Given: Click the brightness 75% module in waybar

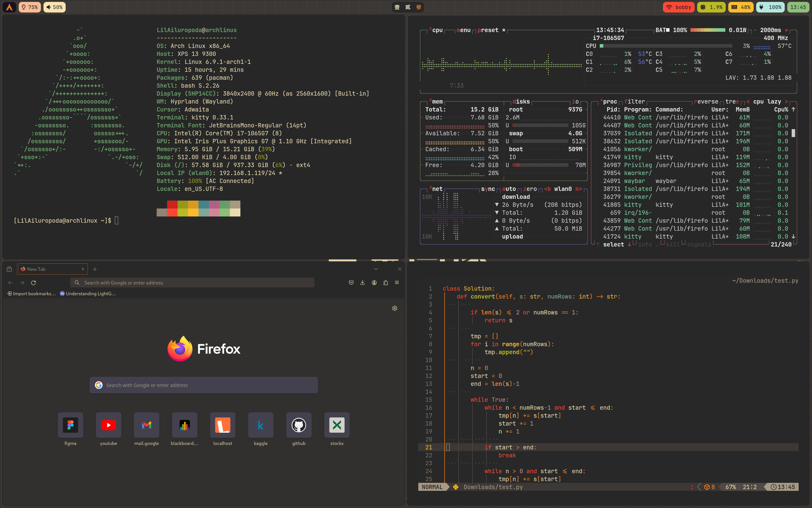Looking at the screenshot, I should click(30, 7).
